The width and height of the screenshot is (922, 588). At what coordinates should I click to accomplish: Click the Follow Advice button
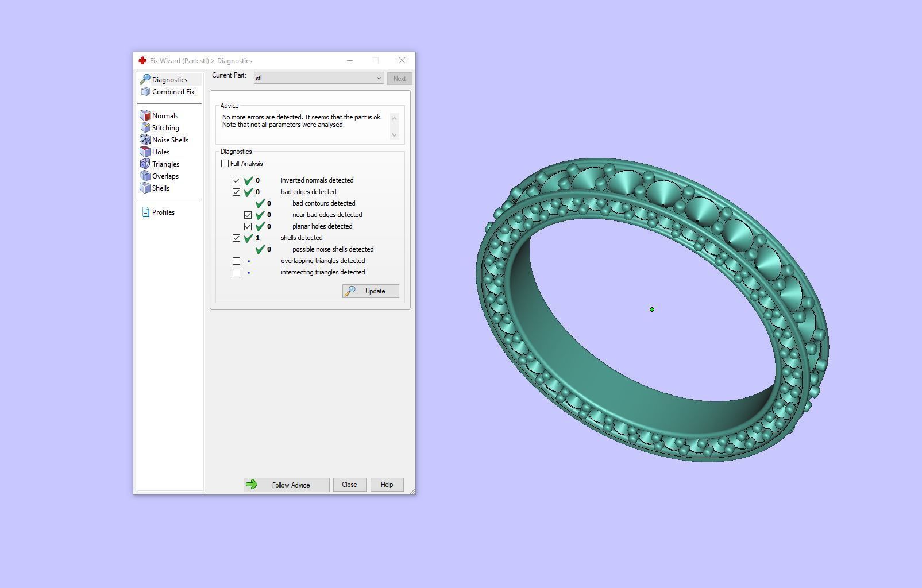[x=286, y=485]
